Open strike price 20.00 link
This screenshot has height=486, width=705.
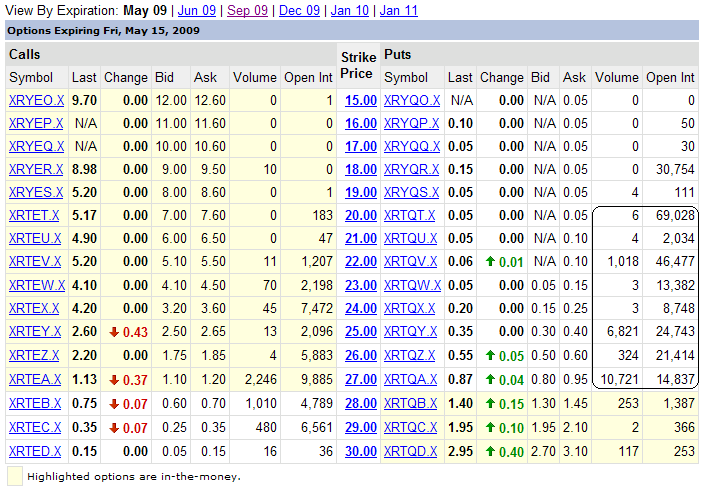pos(361,215)
